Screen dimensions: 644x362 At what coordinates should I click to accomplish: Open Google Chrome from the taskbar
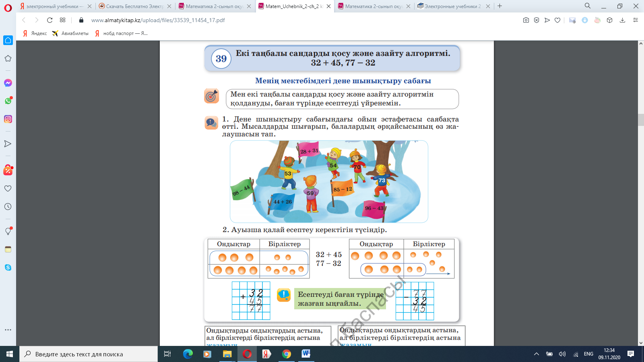coord(287,354)
